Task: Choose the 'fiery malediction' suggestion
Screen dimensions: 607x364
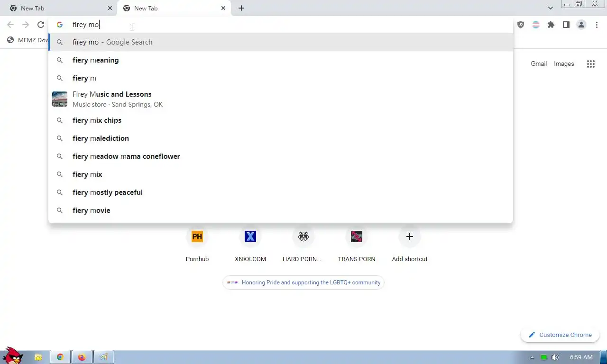Action: 281,138
